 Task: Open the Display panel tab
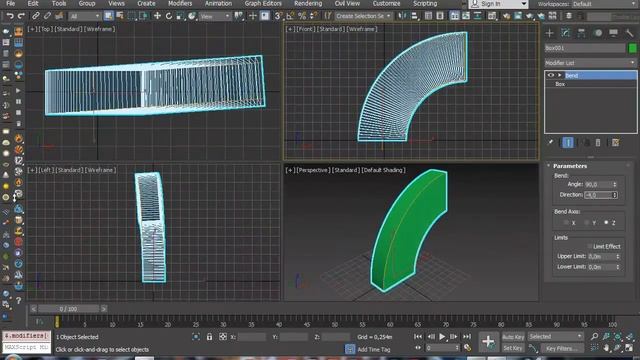point(613,33)
